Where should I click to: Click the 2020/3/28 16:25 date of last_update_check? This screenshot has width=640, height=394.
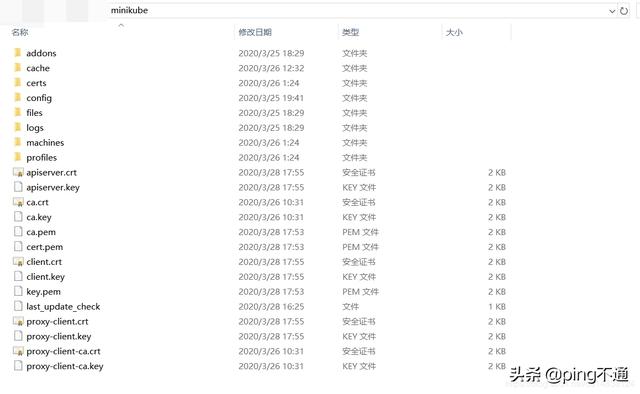click(271, 307)
